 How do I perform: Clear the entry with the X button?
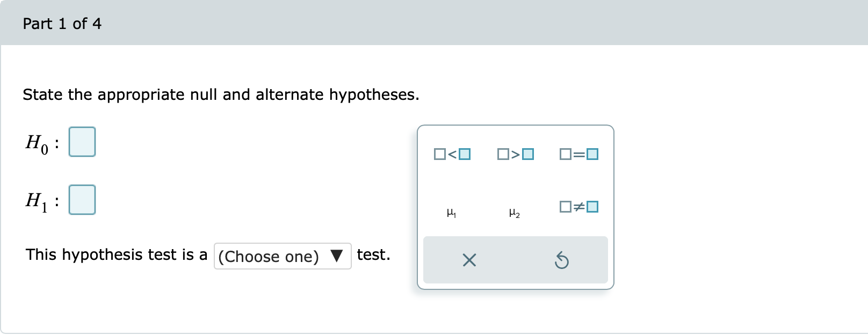tap(469, 260)
